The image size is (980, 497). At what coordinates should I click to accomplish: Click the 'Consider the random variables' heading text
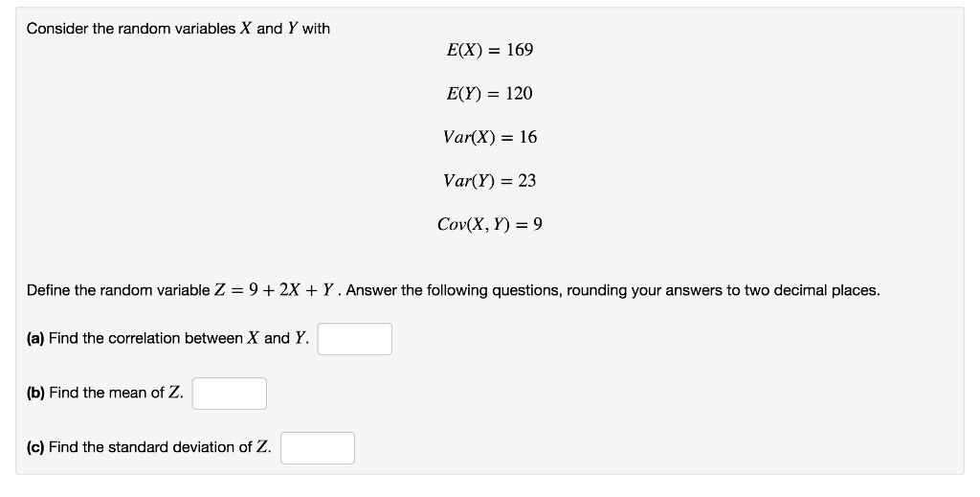(130, 29)
